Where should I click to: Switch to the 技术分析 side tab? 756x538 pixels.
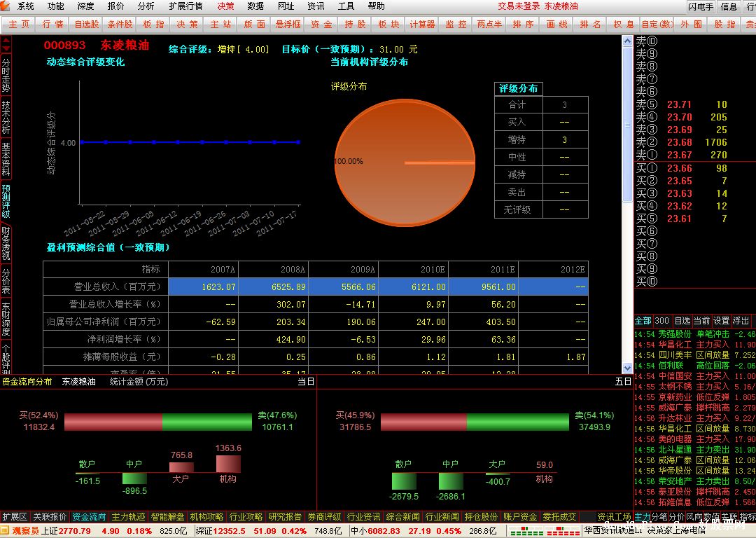tap(6, 117)
